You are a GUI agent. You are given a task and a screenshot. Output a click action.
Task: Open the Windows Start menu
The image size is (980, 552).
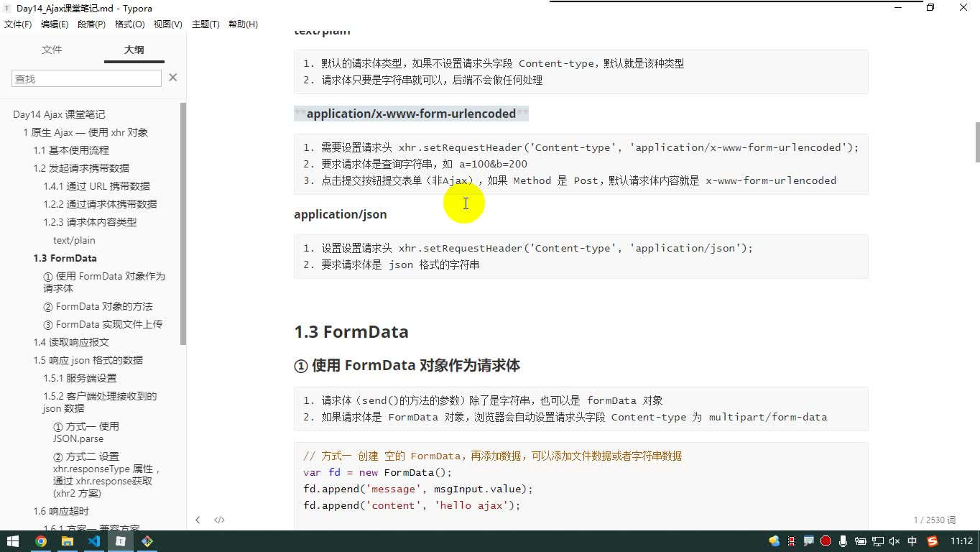pos(12,541)
